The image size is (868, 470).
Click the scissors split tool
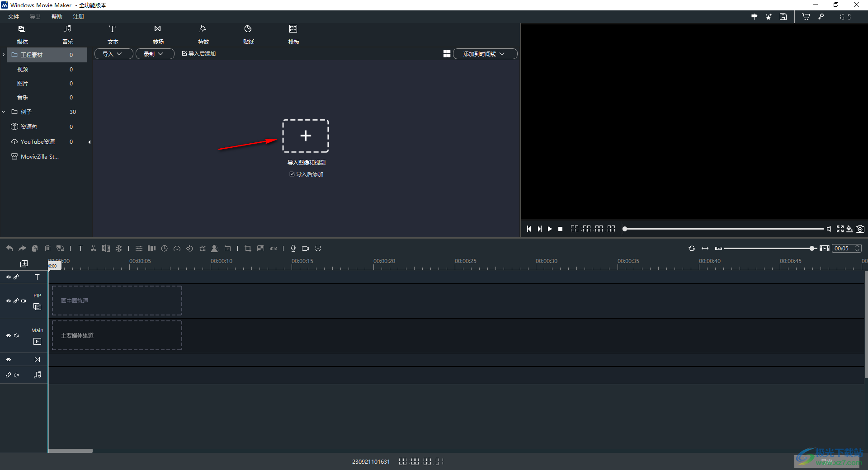pos(93,249)
